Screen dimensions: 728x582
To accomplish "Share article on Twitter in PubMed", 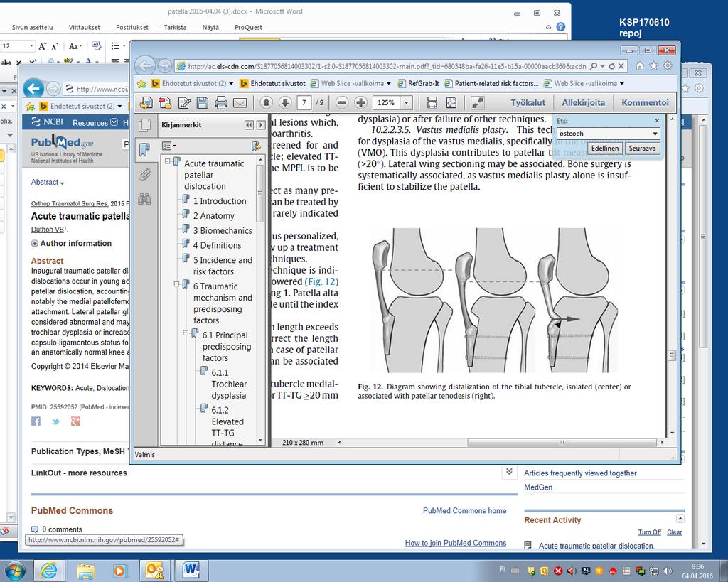I will coord(55,421).
